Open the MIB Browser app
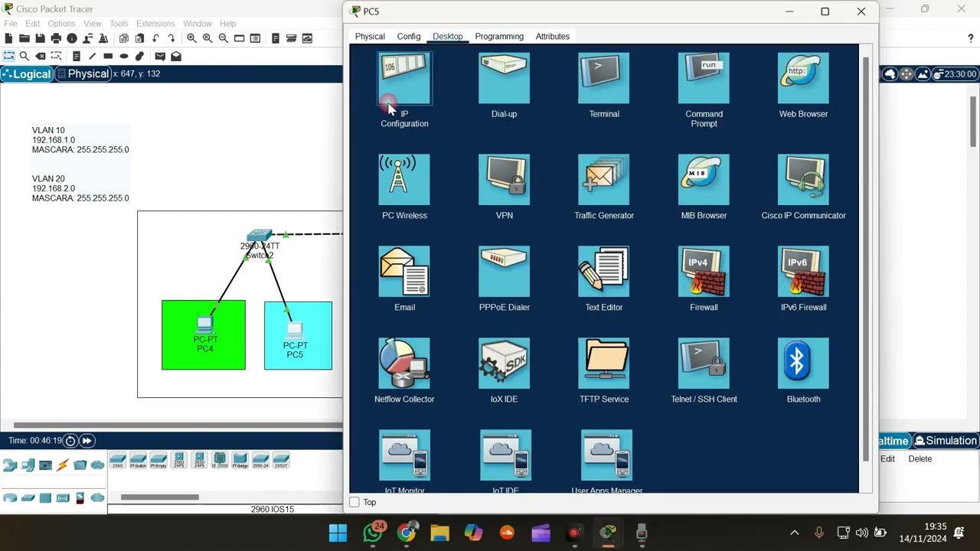Screen dimensions: 980x551 click(x=704, y=180)
